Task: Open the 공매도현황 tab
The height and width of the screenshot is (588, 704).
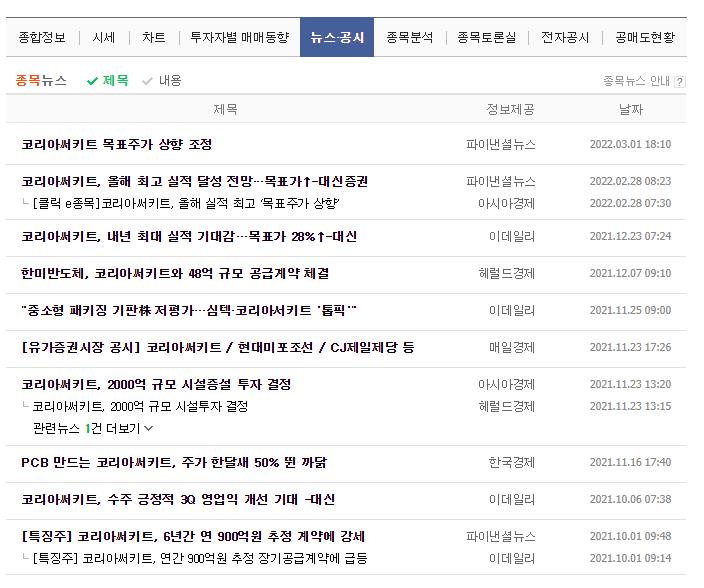Action: click(645, 37)
